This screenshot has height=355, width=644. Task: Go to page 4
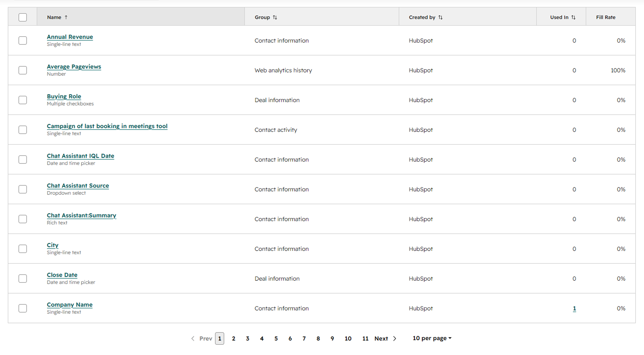[x=262, y=338]
